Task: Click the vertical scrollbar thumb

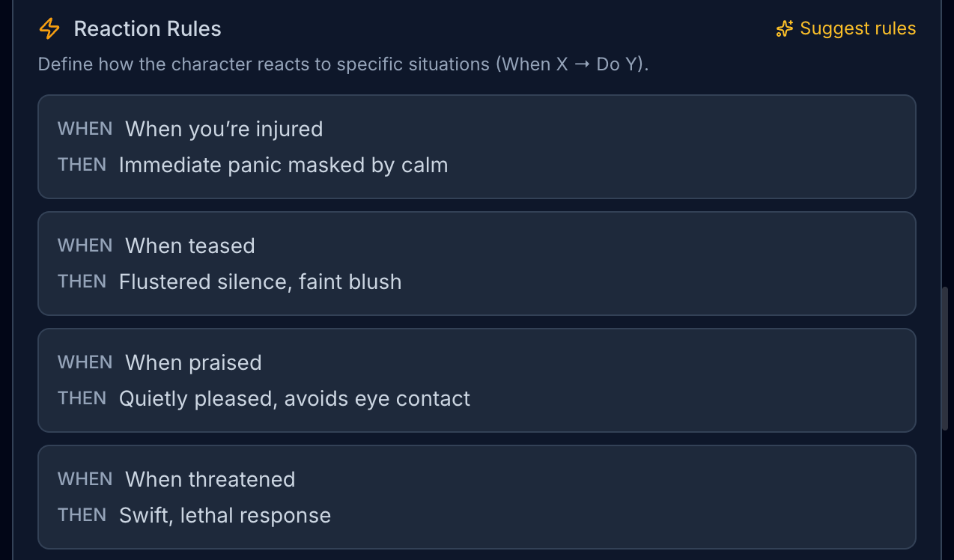Action: (x=945, y=358)
